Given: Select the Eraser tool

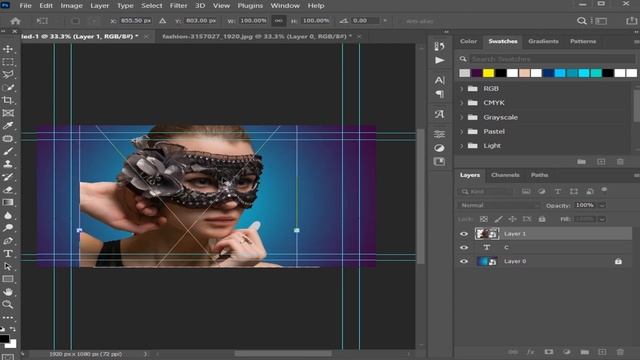Looking at the screenshot, I should click(x=8, y=190).
